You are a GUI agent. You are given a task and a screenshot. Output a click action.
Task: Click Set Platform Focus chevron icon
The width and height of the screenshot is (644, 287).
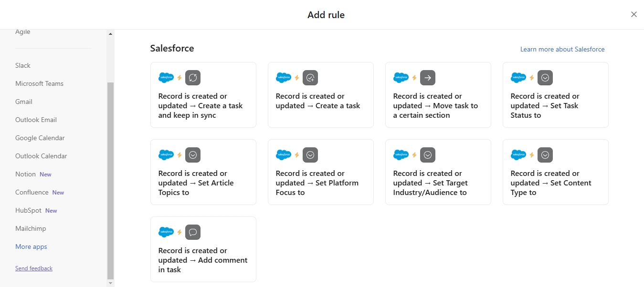tap(310, 155)
